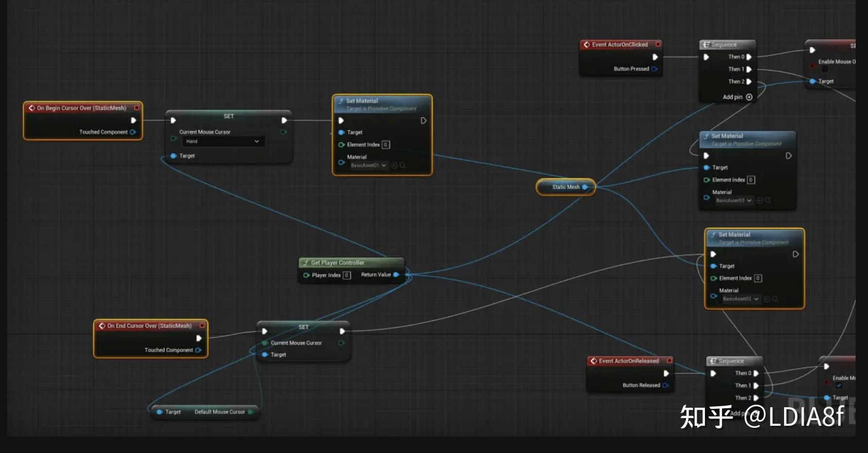Open the BasicAsset03 material dropdown

pos(734,201)
